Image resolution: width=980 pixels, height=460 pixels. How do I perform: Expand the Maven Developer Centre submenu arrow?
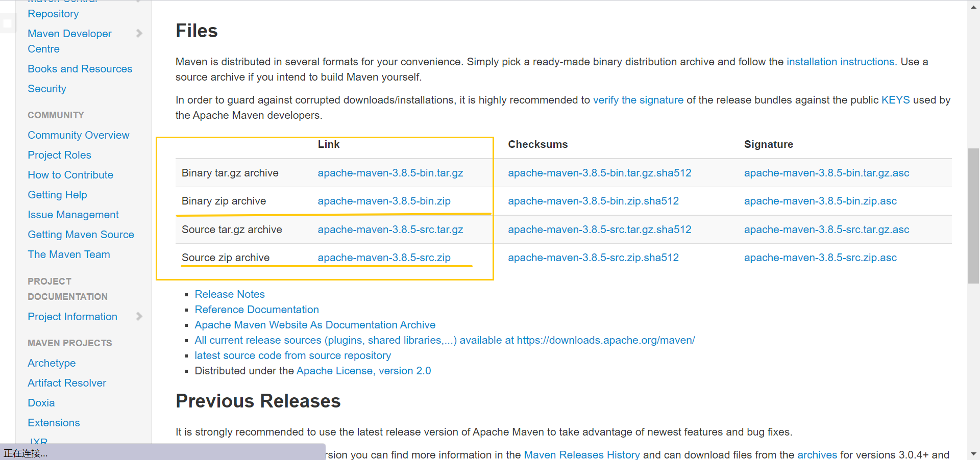coord(139,34)
